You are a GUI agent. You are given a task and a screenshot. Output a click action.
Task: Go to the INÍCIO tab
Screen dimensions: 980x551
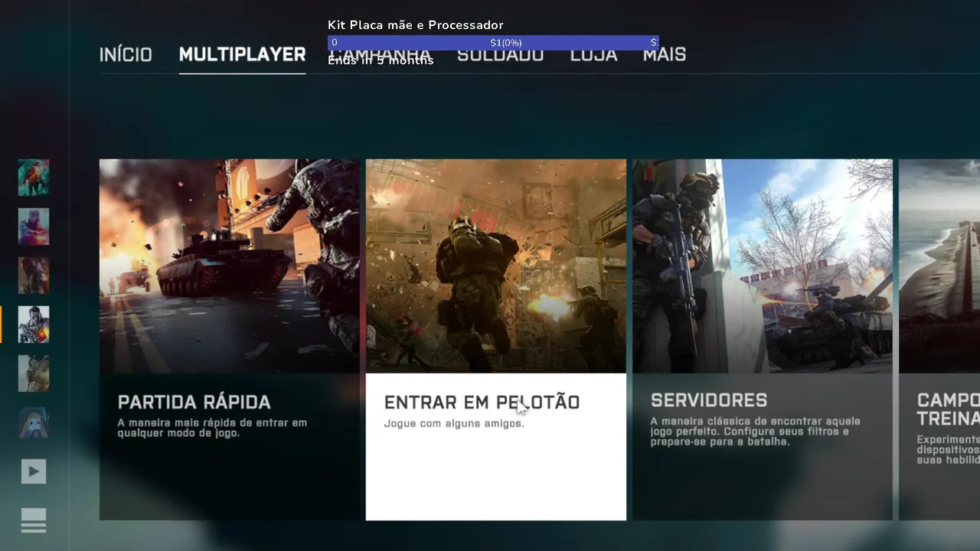[x=126, y=54]
